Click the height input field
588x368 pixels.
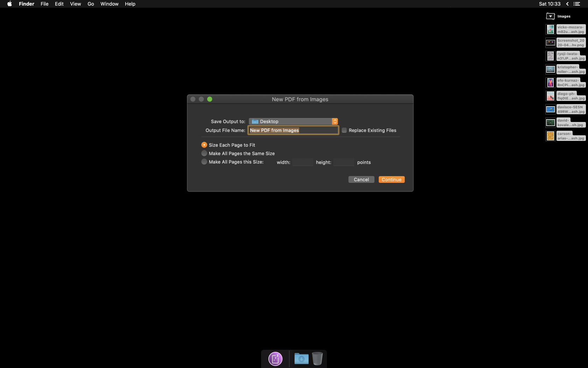coord(344,162)
